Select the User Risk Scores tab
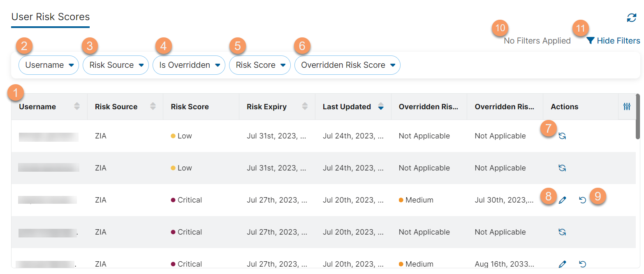Viewport: 644px width, 274px height. (x=50, y=17)
